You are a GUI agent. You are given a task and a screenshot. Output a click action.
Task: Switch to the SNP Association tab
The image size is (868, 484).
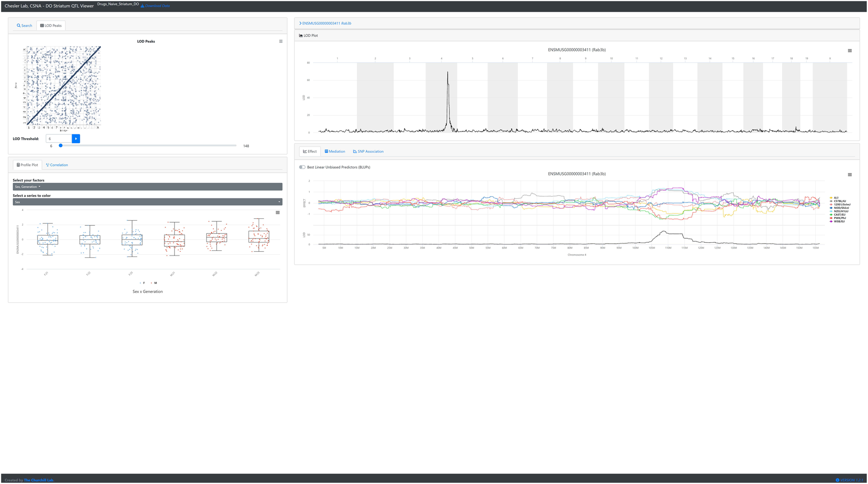click(x=368, y=151)
